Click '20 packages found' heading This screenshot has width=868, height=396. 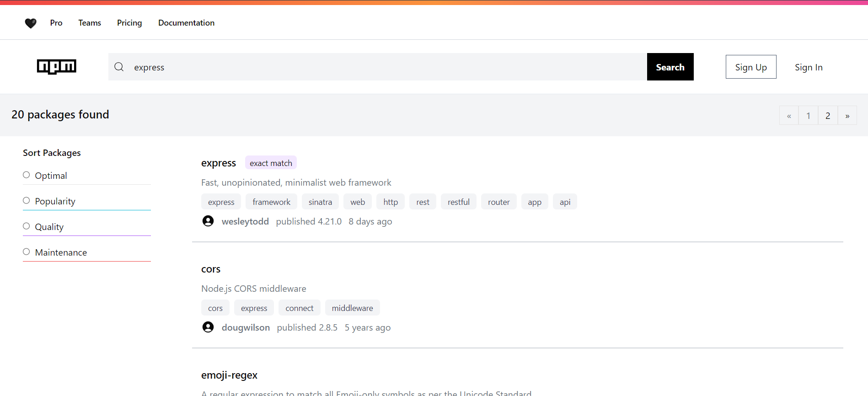point(60,114)
